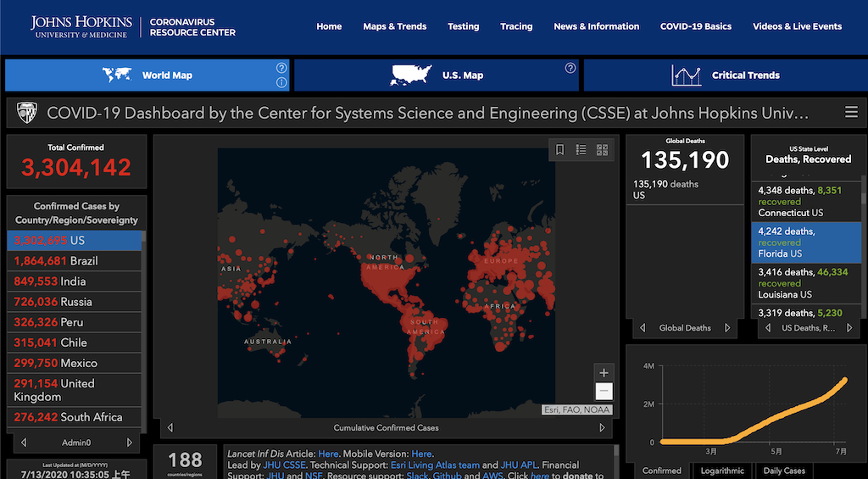Image resolution: width=868 pixels, height=479 pixels.
Task: Open the map bookmarks icon
Action: point(559,149)
